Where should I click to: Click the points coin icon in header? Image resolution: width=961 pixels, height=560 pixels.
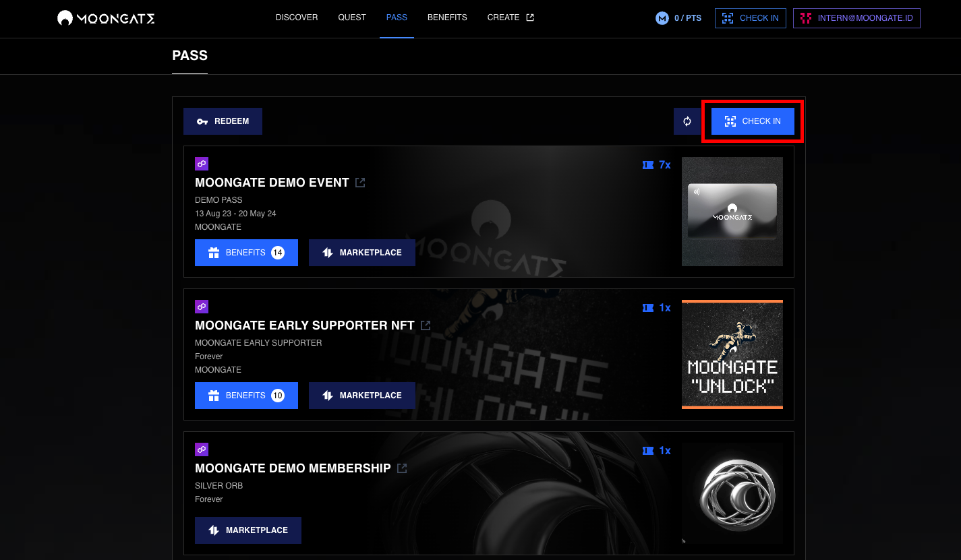coord(662,18)
